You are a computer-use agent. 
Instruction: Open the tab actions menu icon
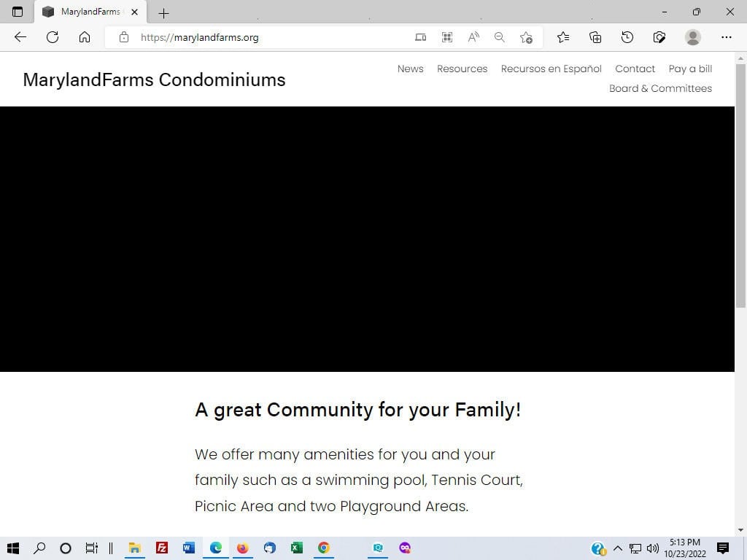click(18, 12)
